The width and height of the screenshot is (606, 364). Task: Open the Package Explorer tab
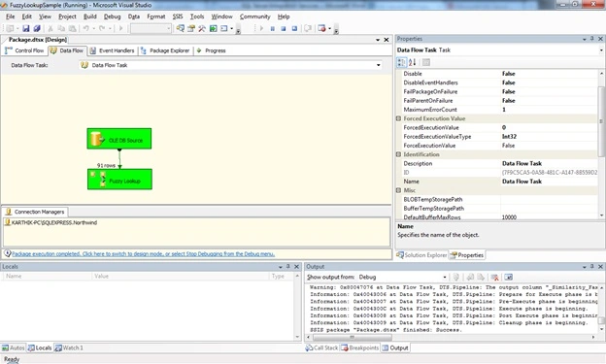165,50
